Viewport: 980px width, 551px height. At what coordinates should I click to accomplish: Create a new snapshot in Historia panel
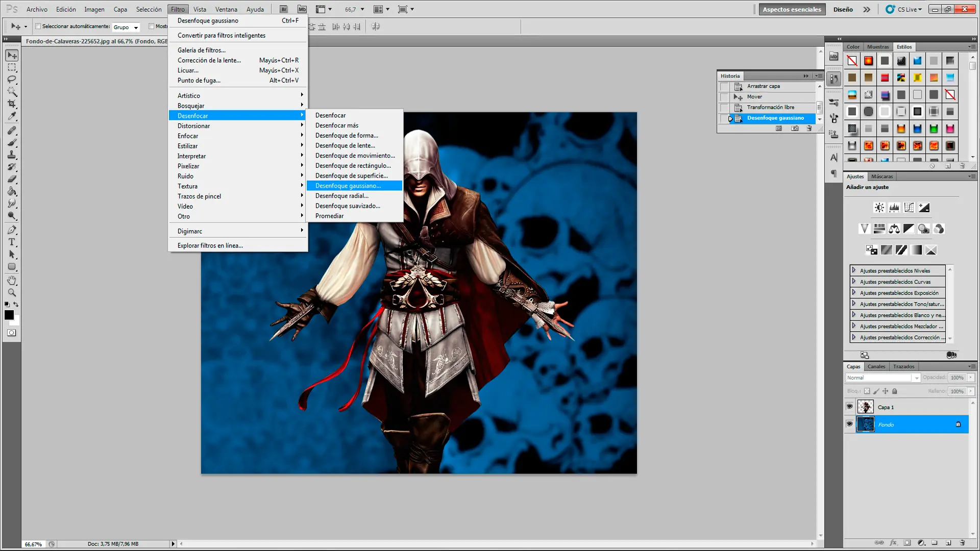pos(795,129)
